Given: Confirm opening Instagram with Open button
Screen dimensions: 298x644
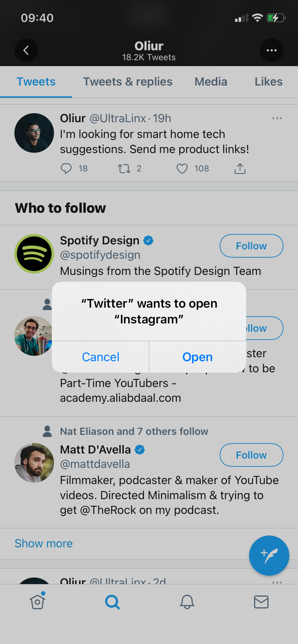Looking at the screenshot, I should click(x=197, y=357).
